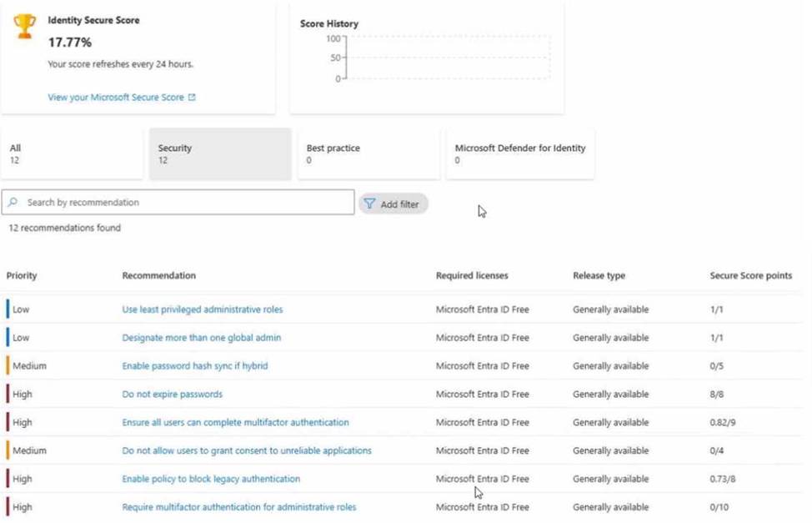The image size is (812, 523).
Task: Sort by the Priority column header
Action: pyautogui.click(x=22, y=275)
